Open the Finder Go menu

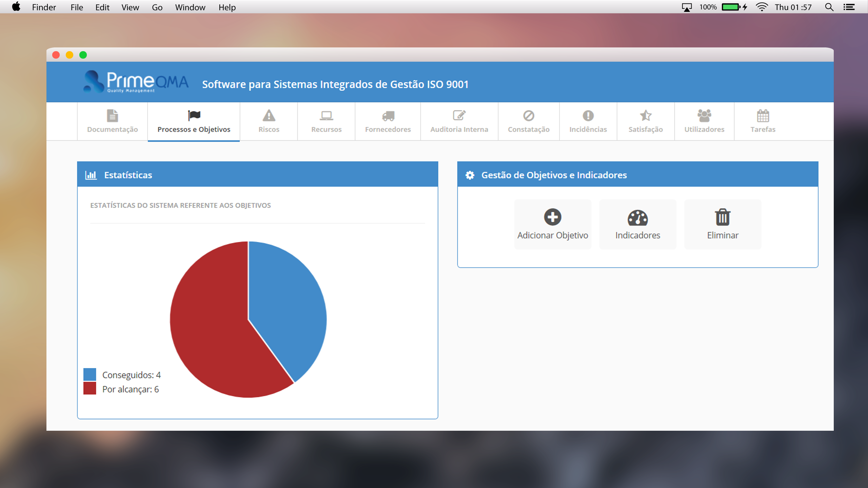[x=157, y=7]
